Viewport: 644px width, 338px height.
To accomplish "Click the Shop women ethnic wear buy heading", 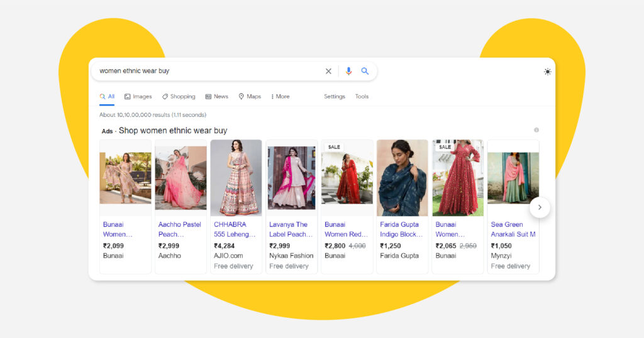I will 173,131.
